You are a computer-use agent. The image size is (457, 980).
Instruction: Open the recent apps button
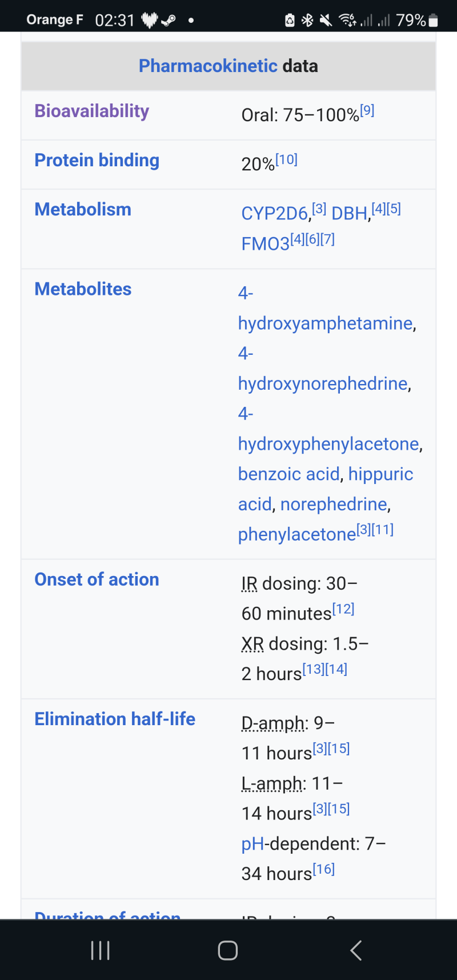point(99,949)
